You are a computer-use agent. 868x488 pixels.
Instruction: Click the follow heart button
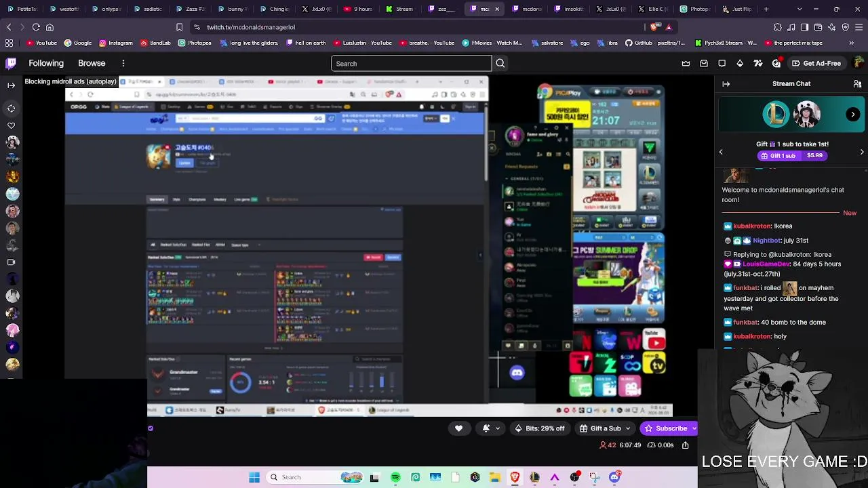pyautogui.click(x=459, y=428)
